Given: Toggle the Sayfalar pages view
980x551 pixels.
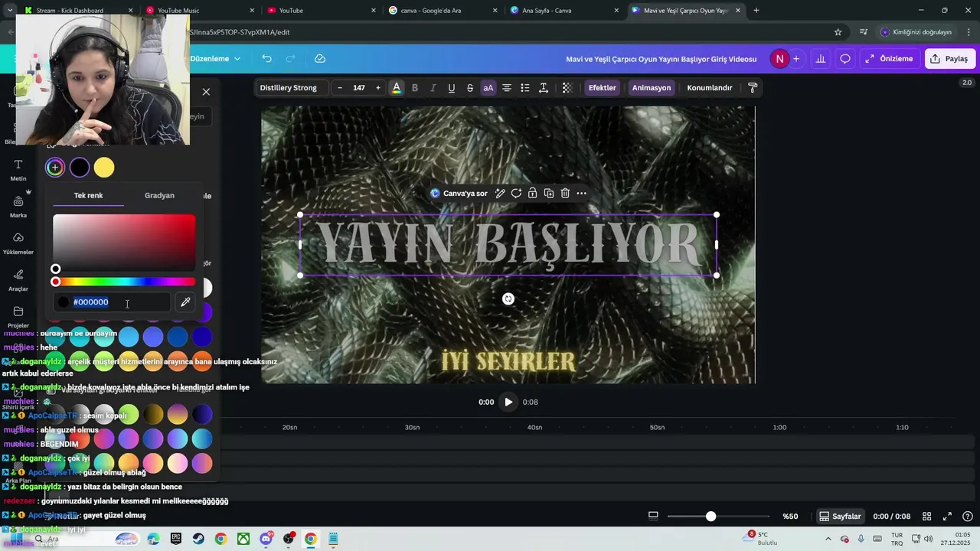Looking at the screenshot, I should pos(840,517).
